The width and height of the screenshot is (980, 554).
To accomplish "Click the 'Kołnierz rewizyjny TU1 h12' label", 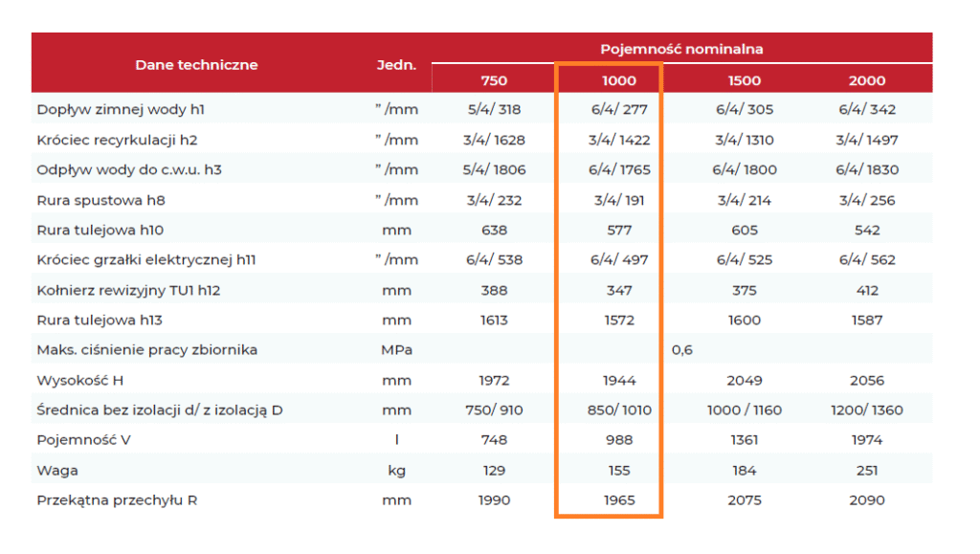I will click(128, 290).
